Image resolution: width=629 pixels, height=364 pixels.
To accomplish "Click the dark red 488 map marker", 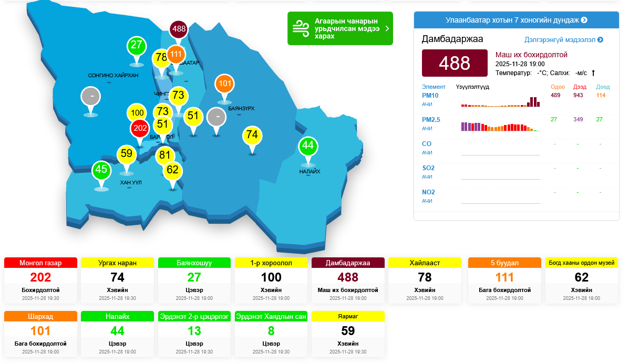I will [x=179, y=29].
